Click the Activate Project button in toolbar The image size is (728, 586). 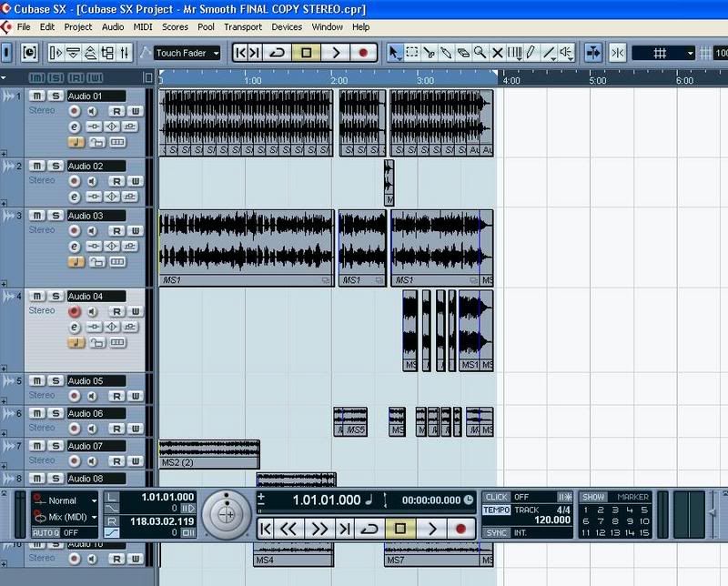(7, 53)
